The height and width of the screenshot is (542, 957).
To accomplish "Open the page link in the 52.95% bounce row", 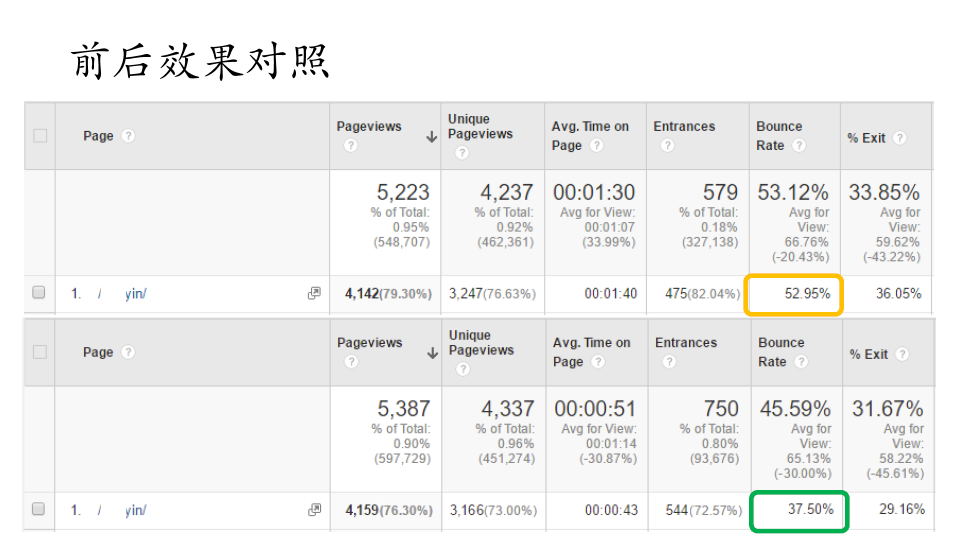I will click(134, 294).
